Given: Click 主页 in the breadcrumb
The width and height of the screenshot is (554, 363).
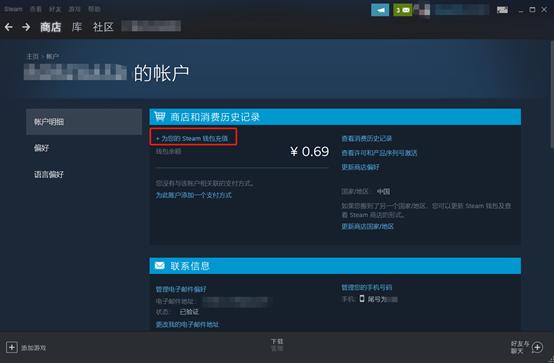Looking at the screenshot, I should click(x=33, y=57).
